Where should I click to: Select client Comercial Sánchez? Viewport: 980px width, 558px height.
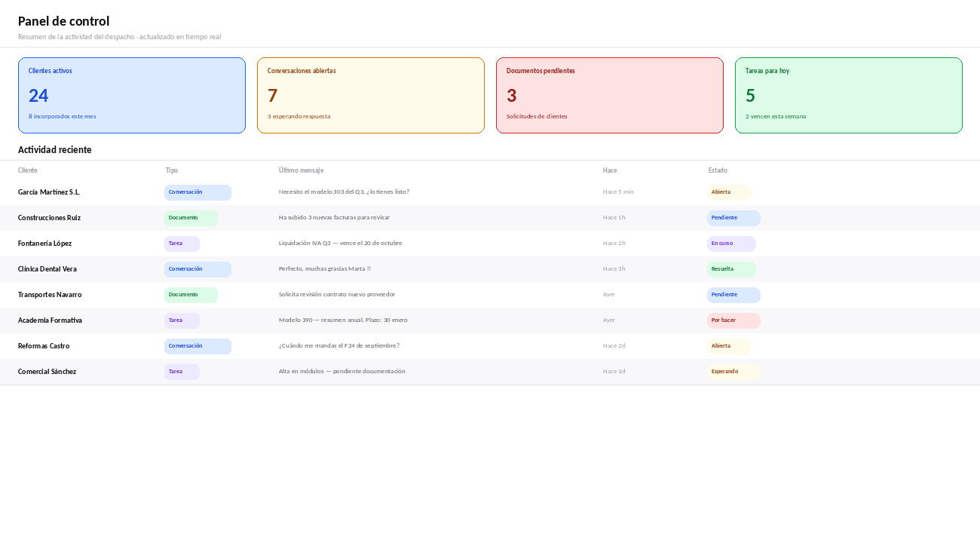[47, 372]
